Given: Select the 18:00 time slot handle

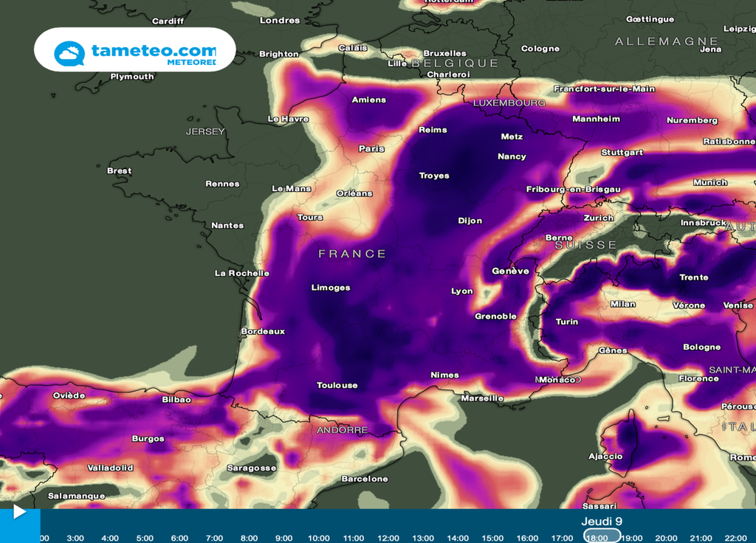Looking at the screenshot, I should point(602,537).
